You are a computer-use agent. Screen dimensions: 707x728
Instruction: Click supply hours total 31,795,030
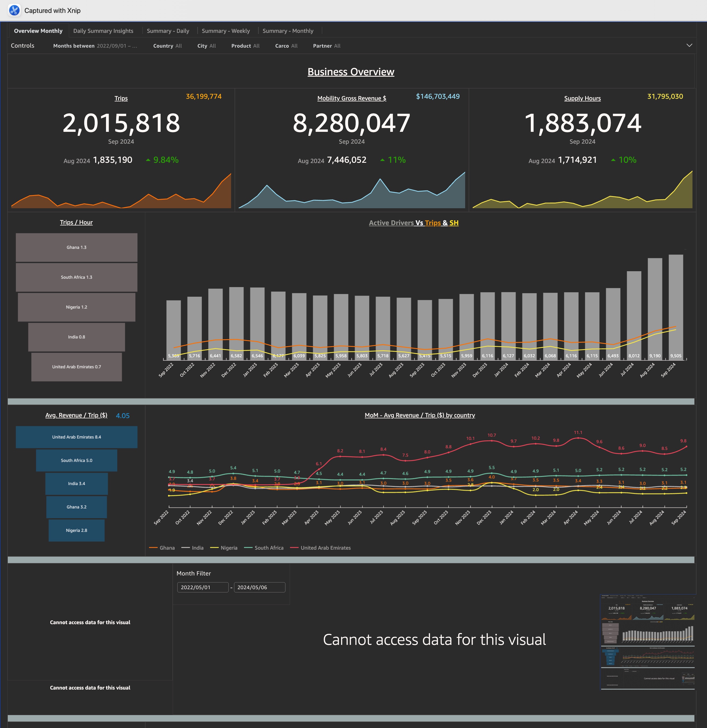[x=665, y=96]
